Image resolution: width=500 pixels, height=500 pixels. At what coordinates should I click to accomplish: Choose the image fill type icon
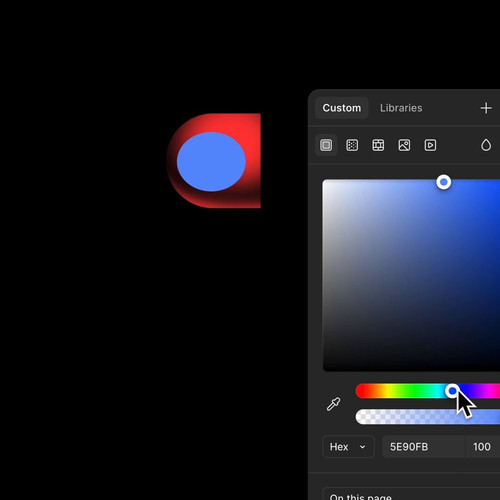(x=404, y=145)
